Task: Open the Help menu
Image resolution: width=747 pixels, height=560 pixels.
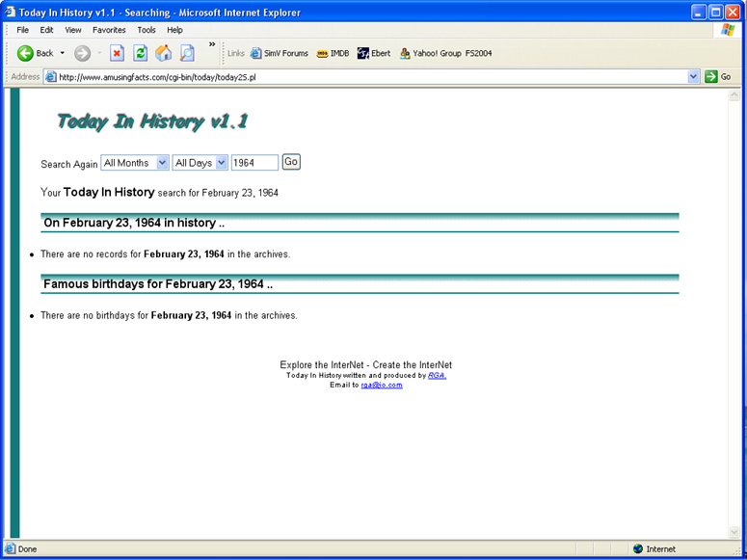Action: click(x=174, y=30)
